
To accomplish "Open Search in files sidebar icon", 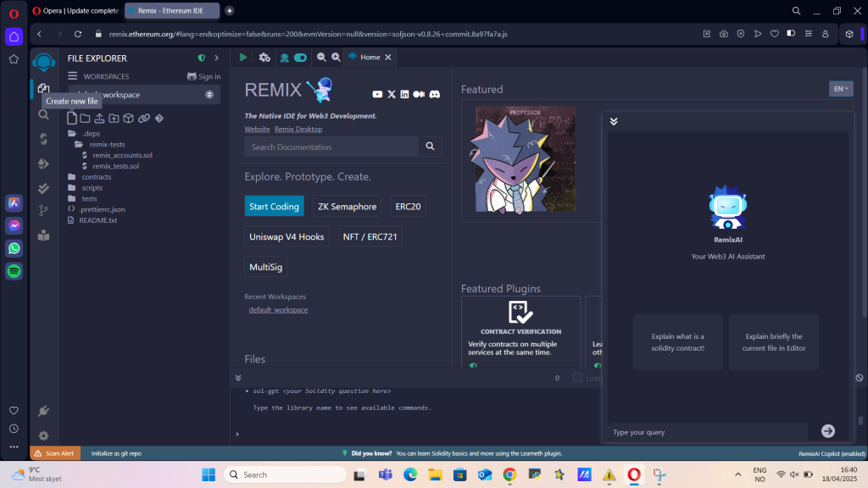I will pyautogui.click(x=44, y=114).
